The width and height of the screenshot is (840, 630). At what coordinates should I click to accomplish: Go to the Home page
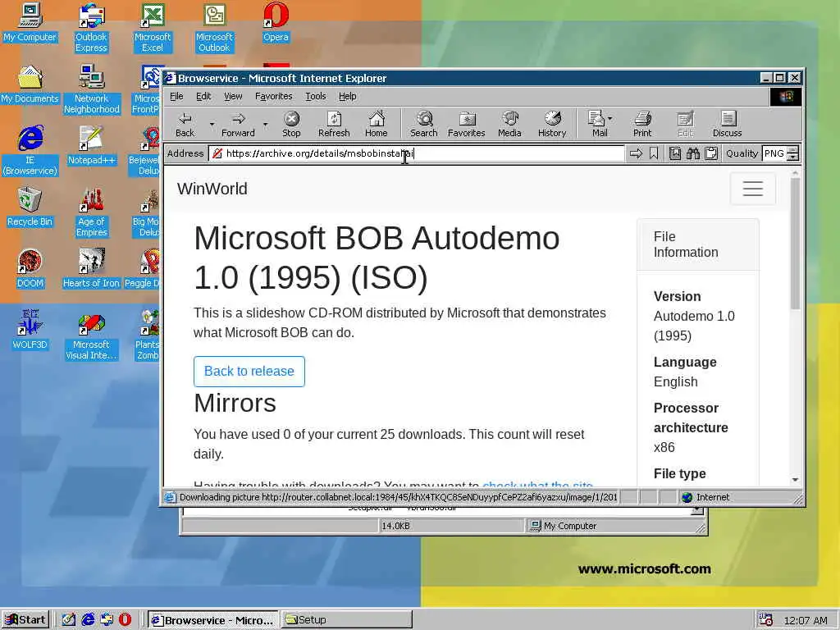(x=376, y=125)
